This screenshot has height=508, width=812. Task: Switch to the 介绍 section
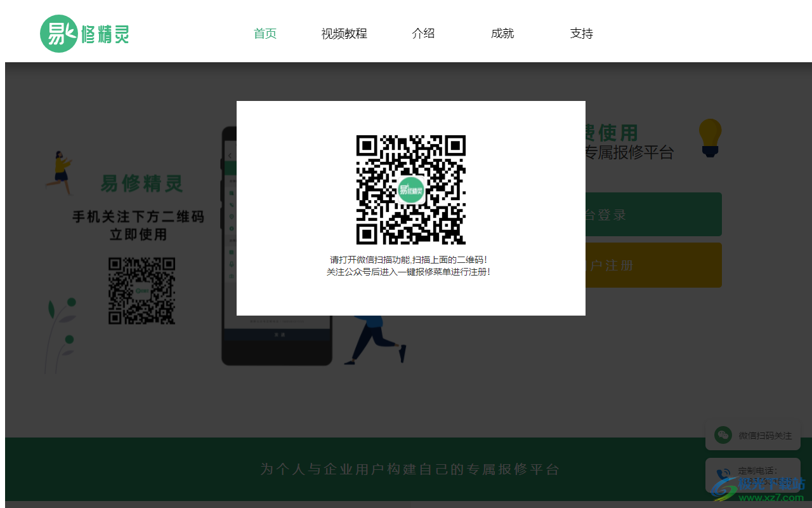pyautogui.click(x=424, y=34)
